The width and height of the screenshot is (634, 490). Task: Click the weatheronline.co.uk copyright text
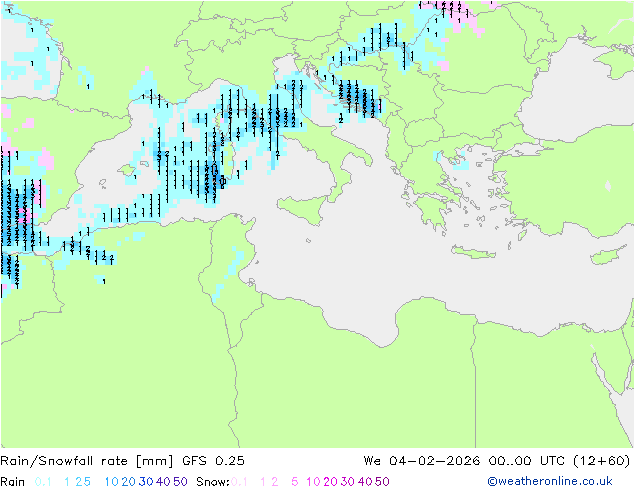pyautogui.click(x=550, y=481)
